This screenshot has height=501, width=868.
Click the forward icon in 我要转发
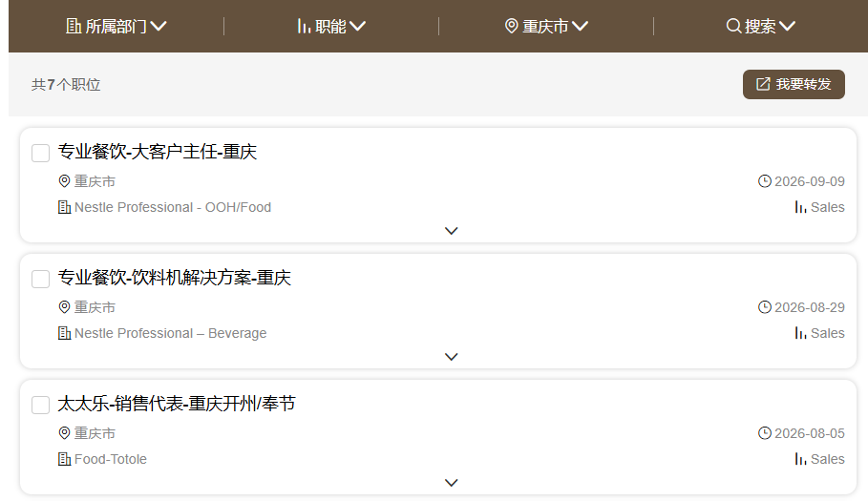763,84
